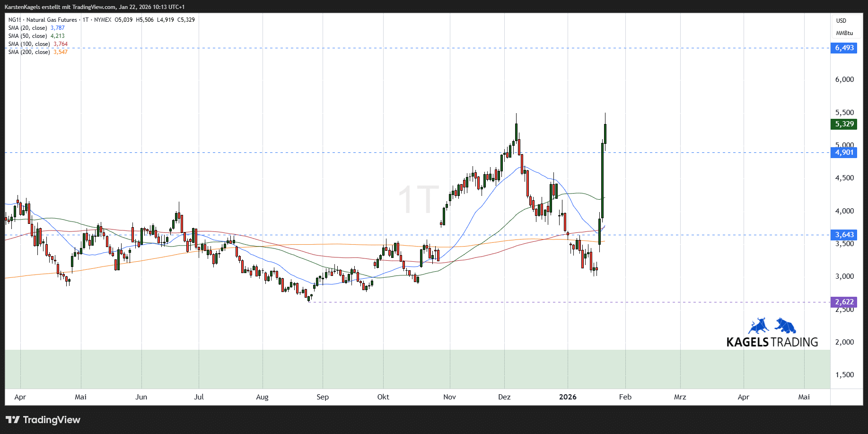Click the 2026 year label on time axis
This screenshot has height=434, width=868.
point(568,397)
